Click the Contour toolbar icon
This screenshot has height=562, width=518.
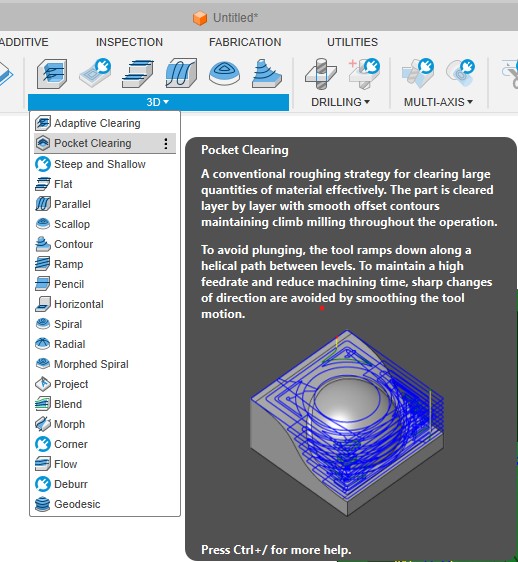[x=267, y=73]
